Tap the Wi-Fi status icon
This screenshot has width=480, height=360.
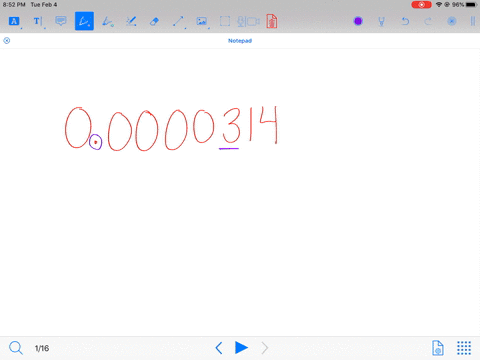coord(439,5)
